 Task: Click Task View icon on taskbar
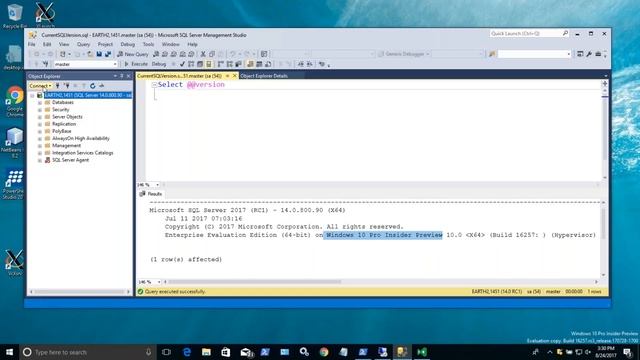(166, 352)
